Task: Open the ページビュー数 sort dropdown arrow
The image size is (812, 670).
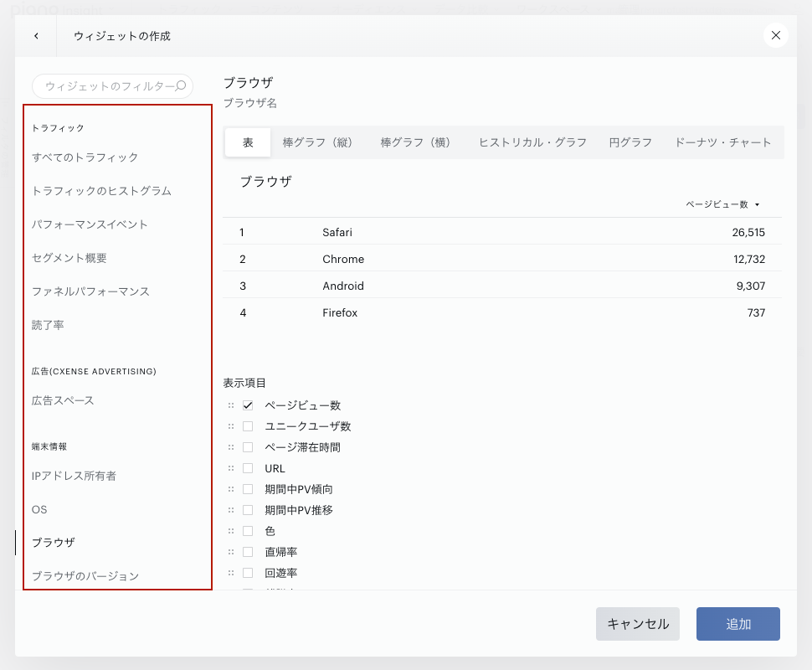Action: coord(757,204)
